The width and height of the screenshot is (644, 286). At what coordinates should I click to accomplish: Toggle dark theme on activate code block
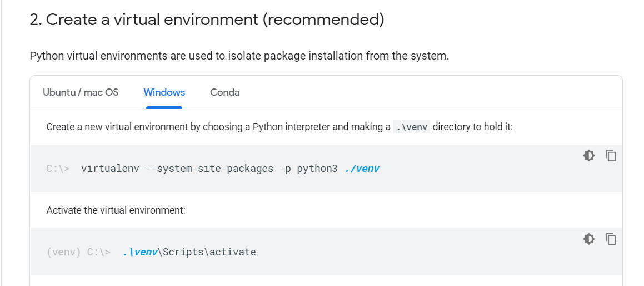(589, 239)
